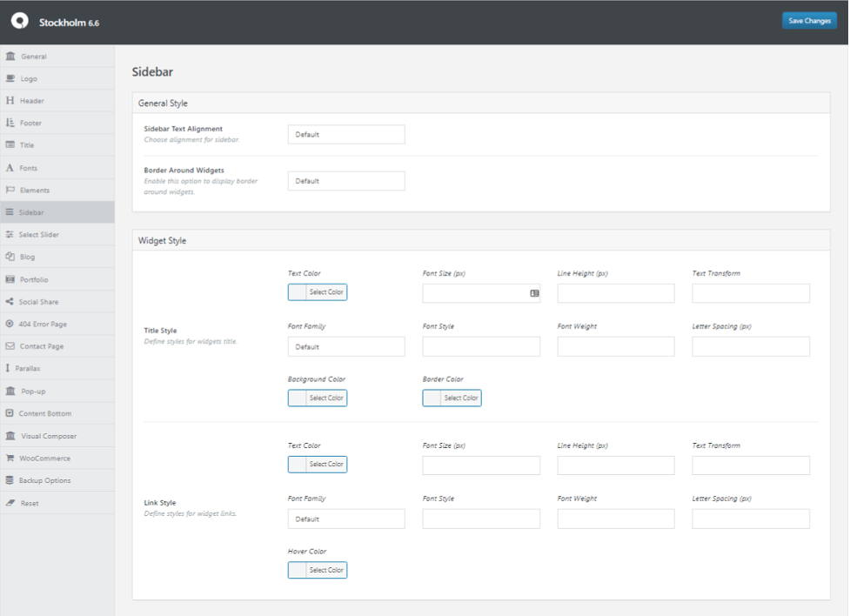Open Link Style Font Style dropdown
This screenshot has height=616, width=850.
(481, 519)
